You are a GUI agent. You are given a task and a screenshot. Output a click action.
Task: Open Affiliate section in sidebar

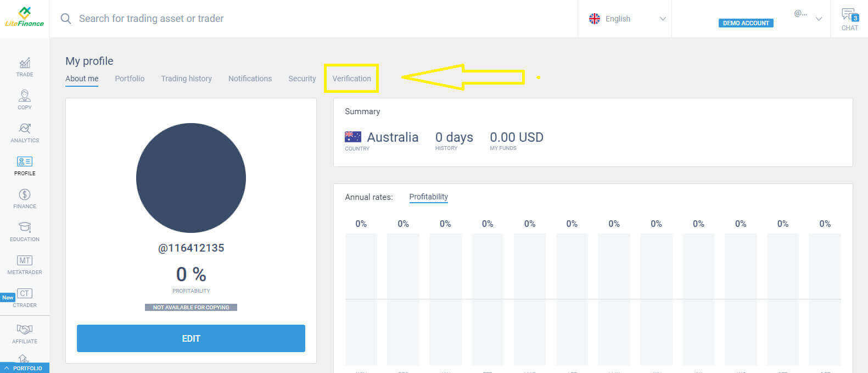pos(25,333)
